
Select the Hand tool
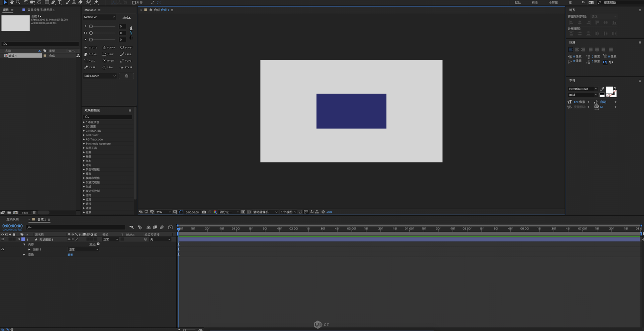[x=12, y=2]
